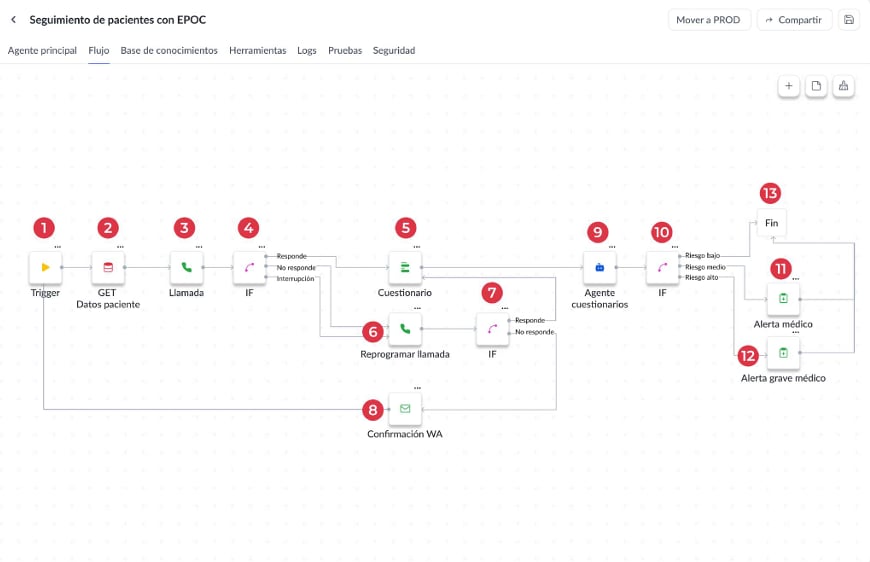Open the three-dot menu above Llamada node
The height and width of the screenshot is (562, 870).
pyautogui.click(x=199, y=247)
